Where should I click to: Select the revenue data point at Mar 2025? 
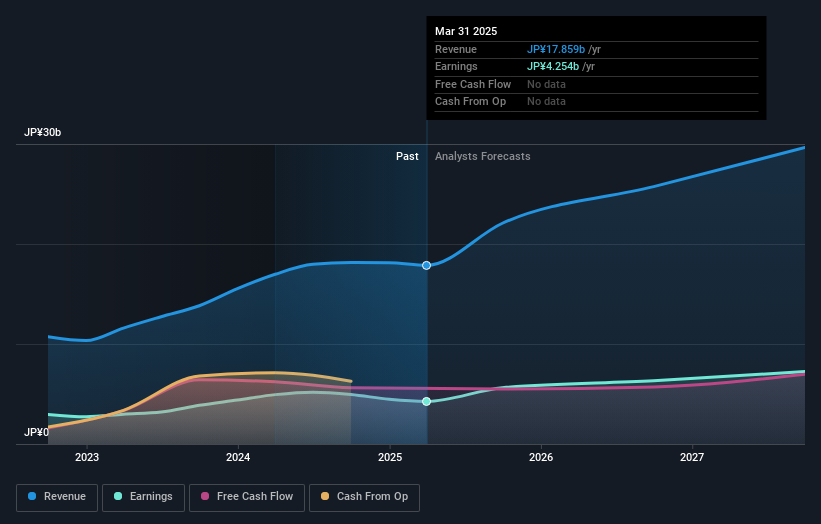[x=427, y=265]
